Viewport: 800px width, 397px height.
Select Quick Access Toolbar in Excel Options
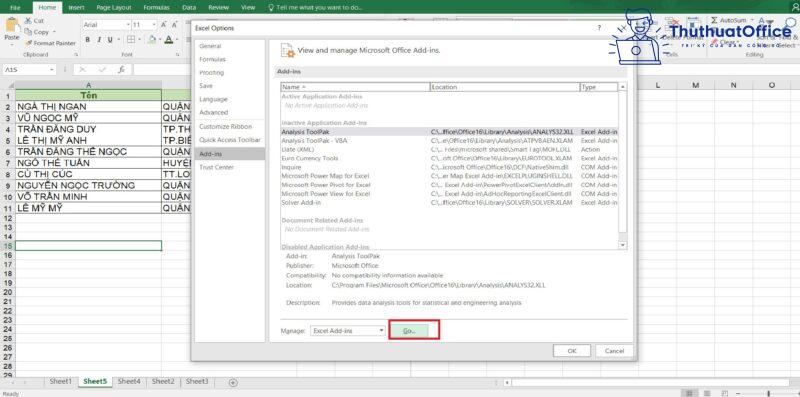(230, 139)
